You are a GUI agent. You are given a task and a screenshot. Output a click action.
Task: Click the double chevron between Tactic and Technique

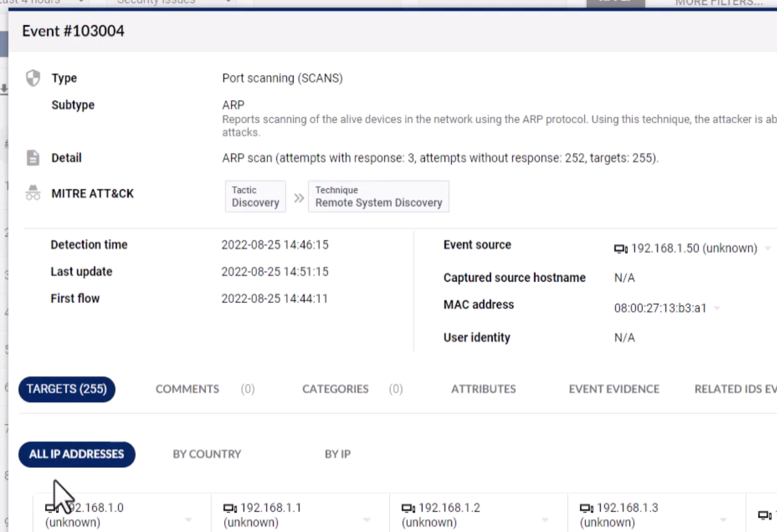pyautogui.click(x=299, y=198)
